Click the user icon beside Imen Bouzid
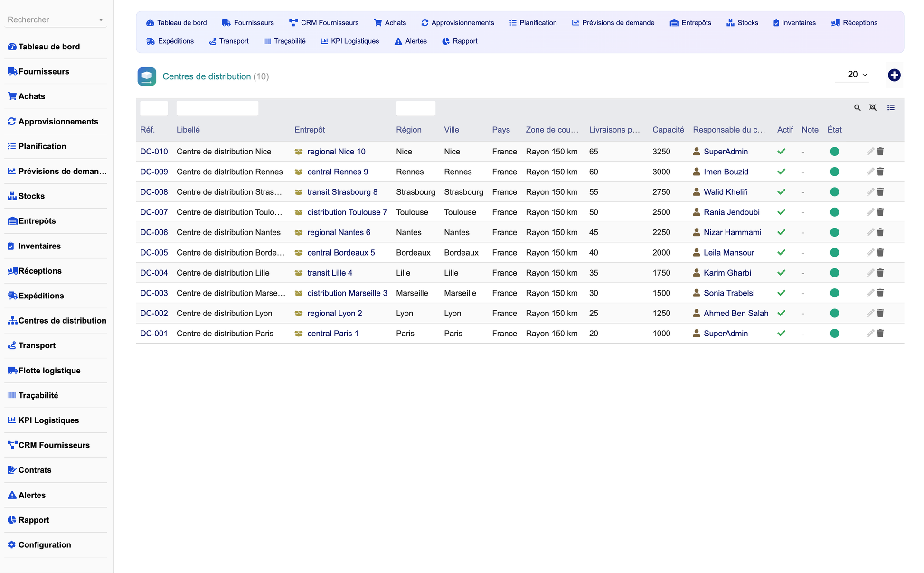This screenshot has height=573, width=924. [x=697, y=172]
